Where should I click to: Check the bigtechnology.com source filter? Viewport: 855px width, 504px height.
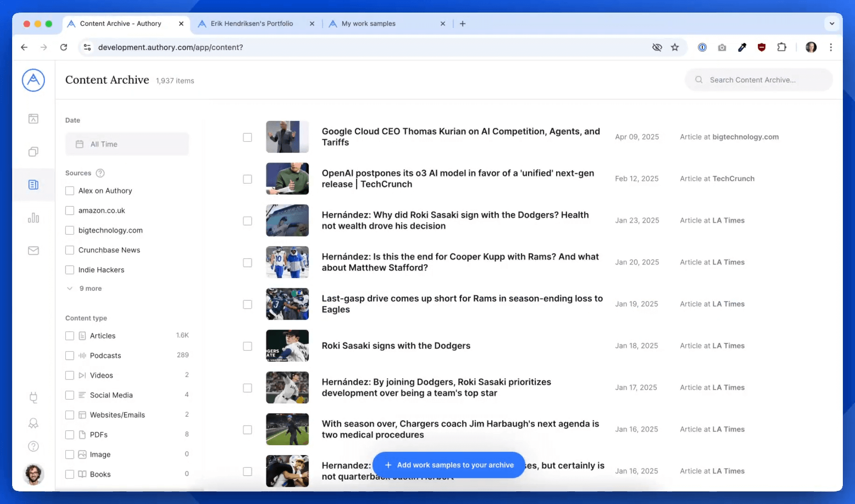(70, 230)
